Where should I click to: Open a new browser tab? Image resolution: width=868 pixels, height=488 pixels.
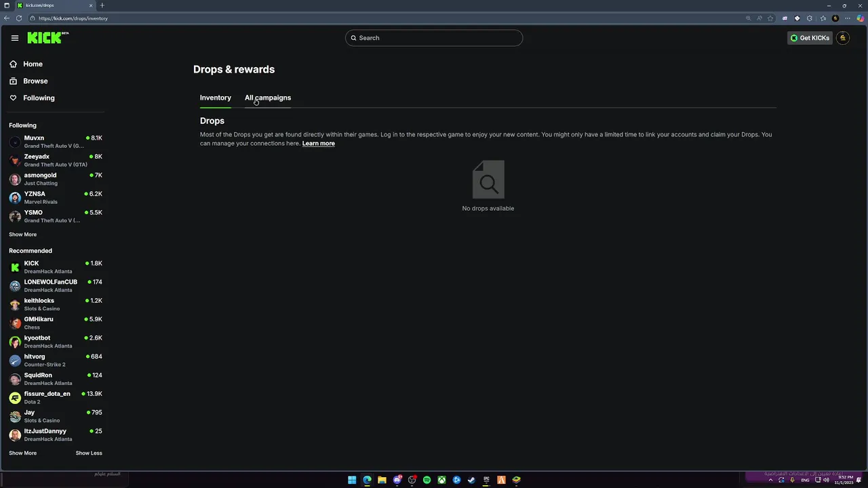(x=102, y=5)
